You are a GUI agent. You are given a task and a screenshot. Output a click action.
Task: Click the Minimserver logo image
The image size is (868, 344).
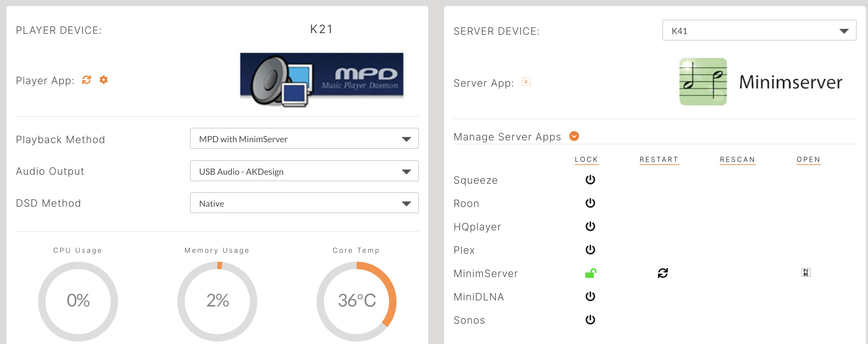(760, 82)
